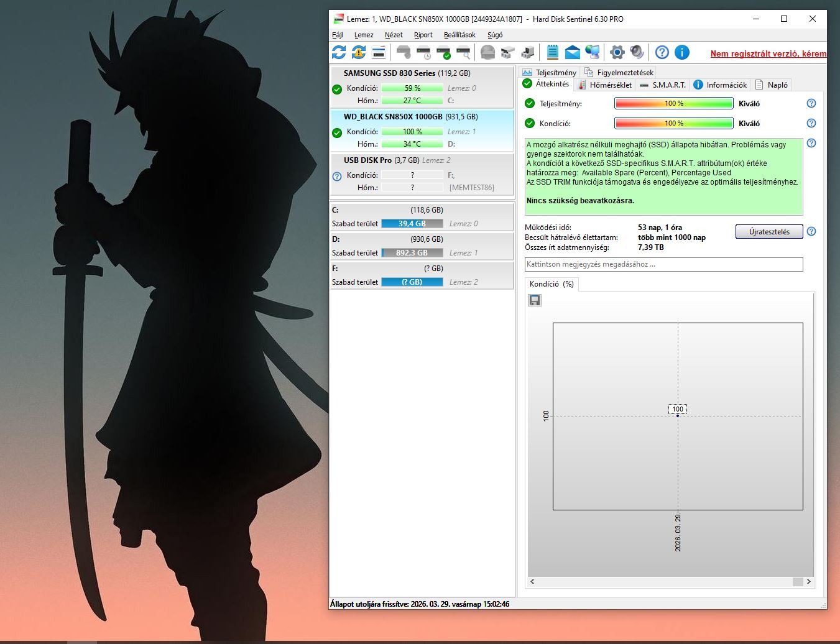Screen dimensions: 840x644
Task: Open the report notepad toolbar icon
Action: point(553,52)
